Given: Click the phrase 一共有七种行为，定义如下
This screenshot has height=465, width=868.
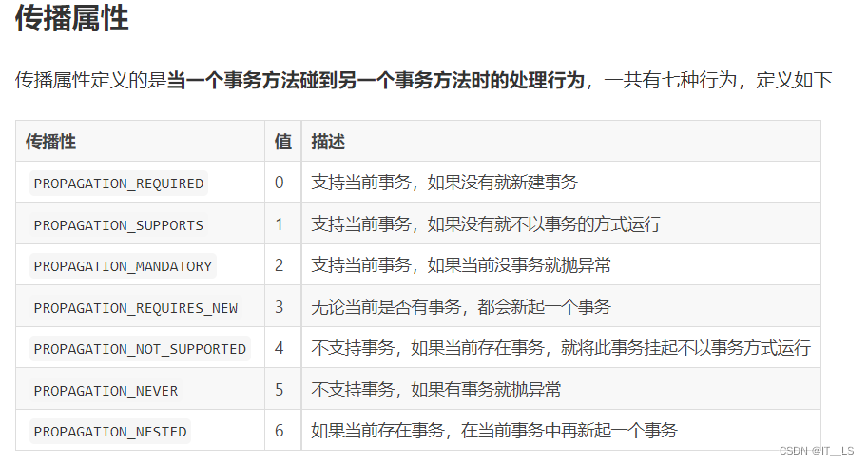Looking at the screenshot, I should point(718,80).
